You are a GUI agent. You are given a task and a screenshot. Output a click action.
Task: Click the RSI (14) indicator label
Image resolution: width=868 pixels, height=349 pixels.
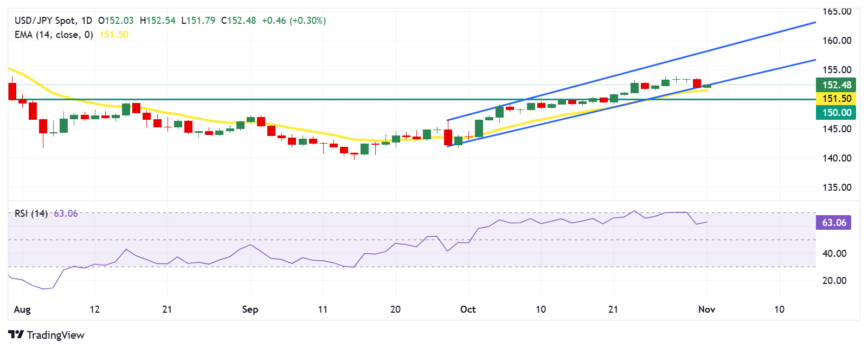click(x=31, y=214)
